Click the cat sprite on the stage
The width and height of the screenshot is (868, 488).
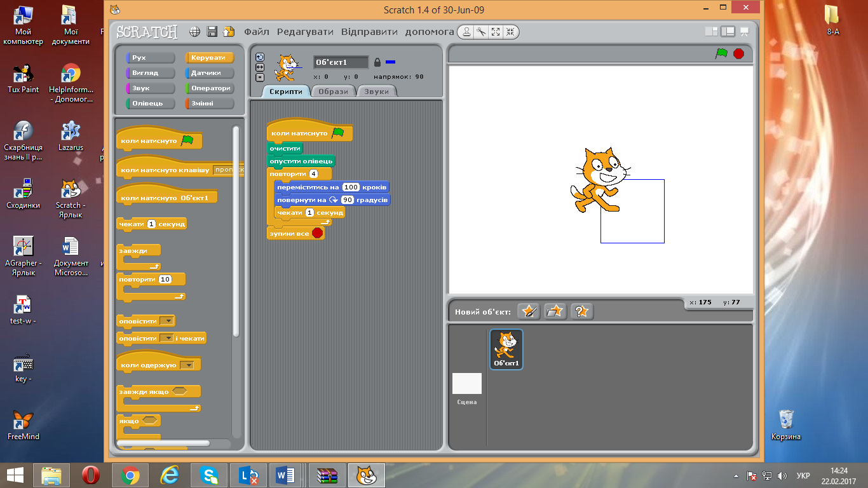point(599,180)
